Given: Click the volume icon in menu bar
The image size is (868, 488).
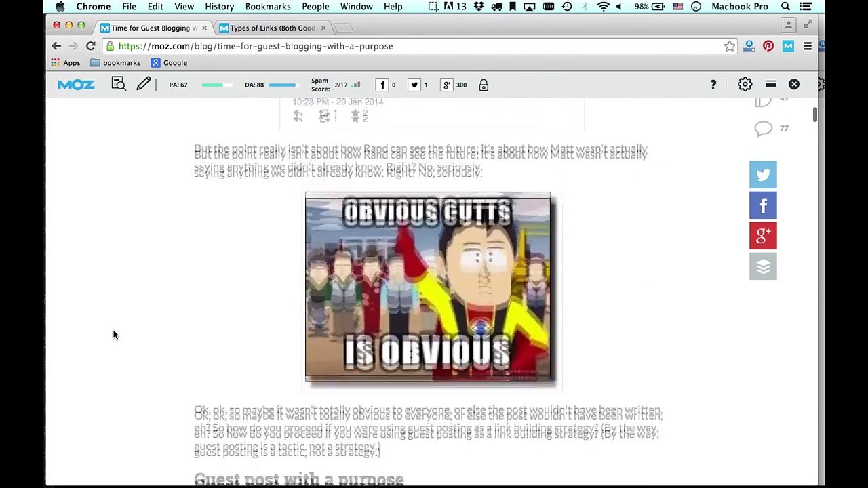Looking at the screenshot, I should 618,7.
